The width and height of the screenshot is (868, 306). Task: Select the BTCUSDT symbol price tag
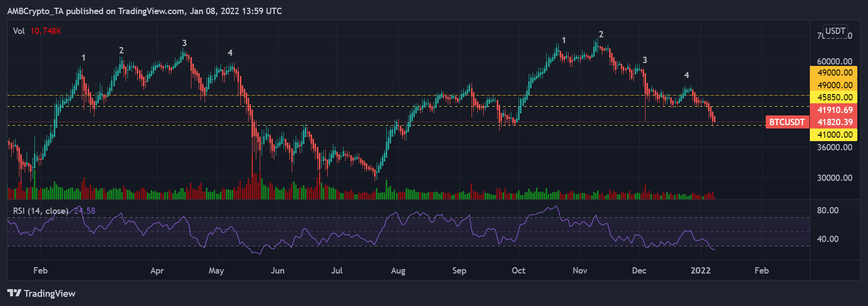787,122
